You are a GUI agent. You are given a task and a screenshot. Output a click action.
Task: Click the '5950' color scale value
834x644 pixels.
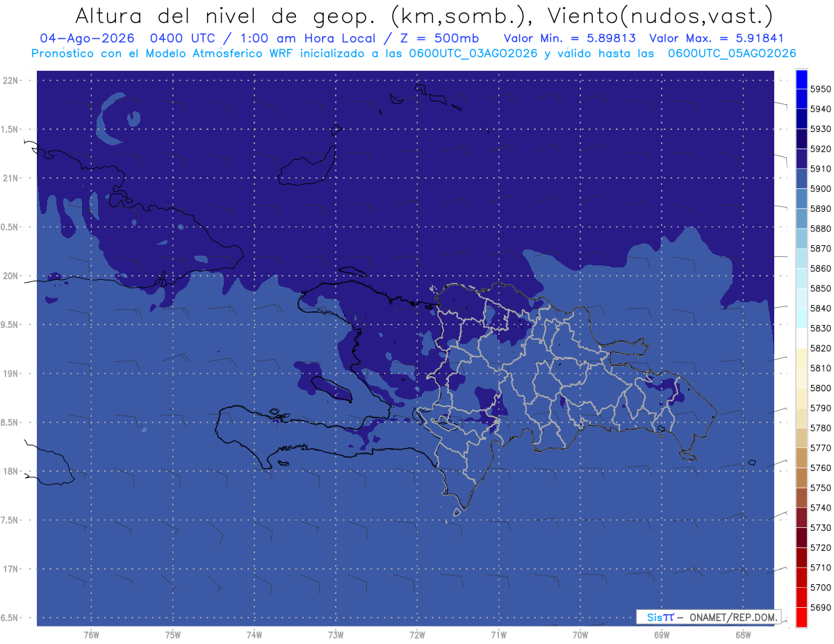coord(820,90)
